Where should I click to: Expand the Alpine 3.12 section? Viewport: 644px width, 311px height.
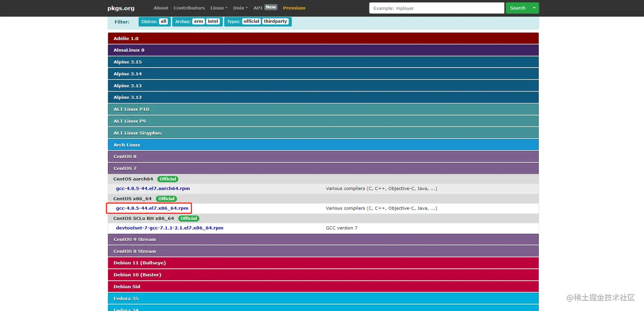coord(323,98)
